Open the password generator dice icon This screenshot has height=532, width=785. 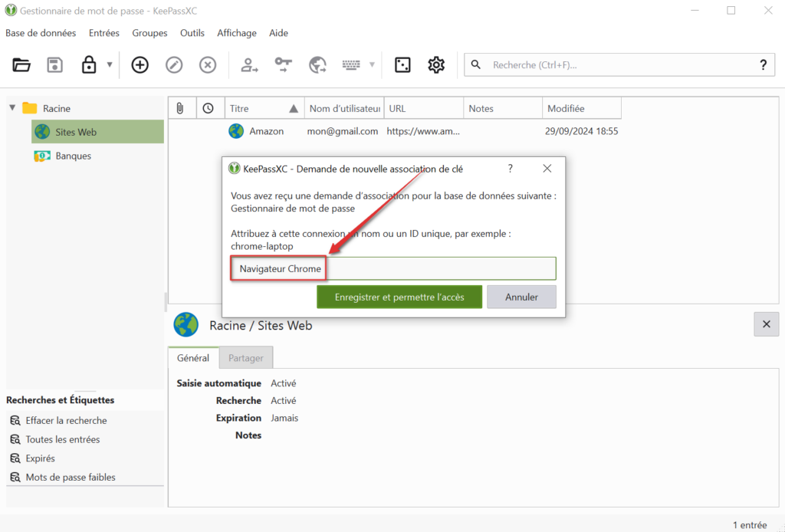coord(402,65)
